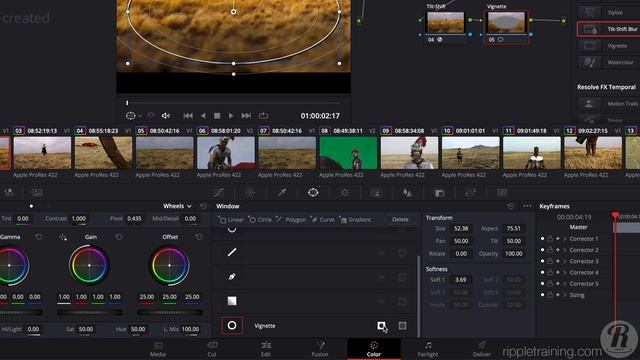Open the viewer overlay mode dropdown

(140, 116)
